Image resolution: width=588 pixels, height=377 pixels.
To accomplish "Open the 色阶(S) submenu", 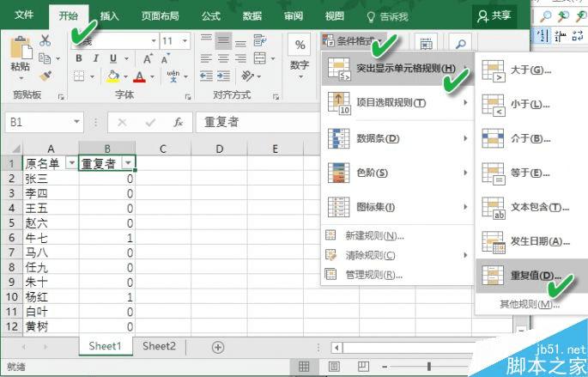I will coord(398,173).
